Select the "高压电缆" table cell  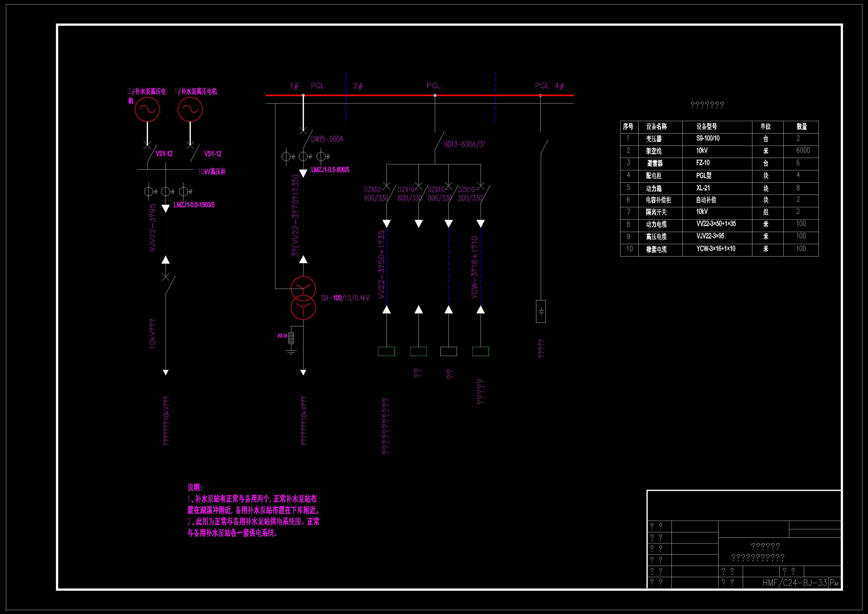[656, 237]
